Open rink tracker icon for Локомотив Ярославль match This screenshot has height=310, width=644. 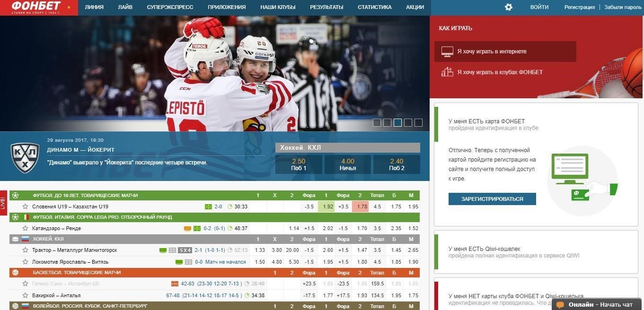(189, 262)
